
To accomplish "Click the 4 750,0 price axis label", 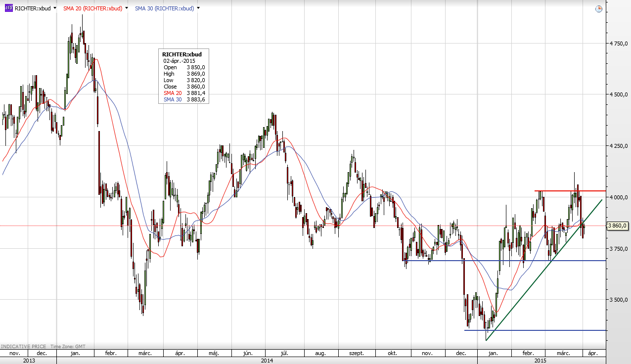I will 619,44.
